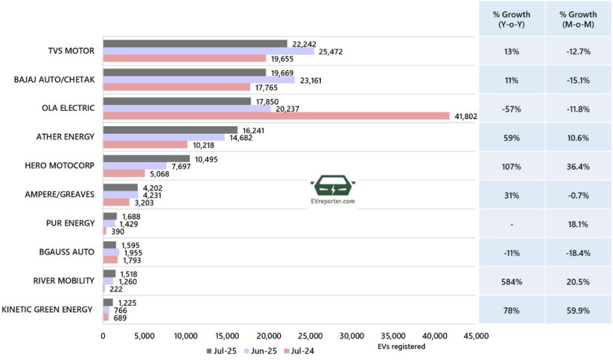
Task: Click the 1,225 Kinetic Green value
Action: pyautogui.click(x=127, y=303)
